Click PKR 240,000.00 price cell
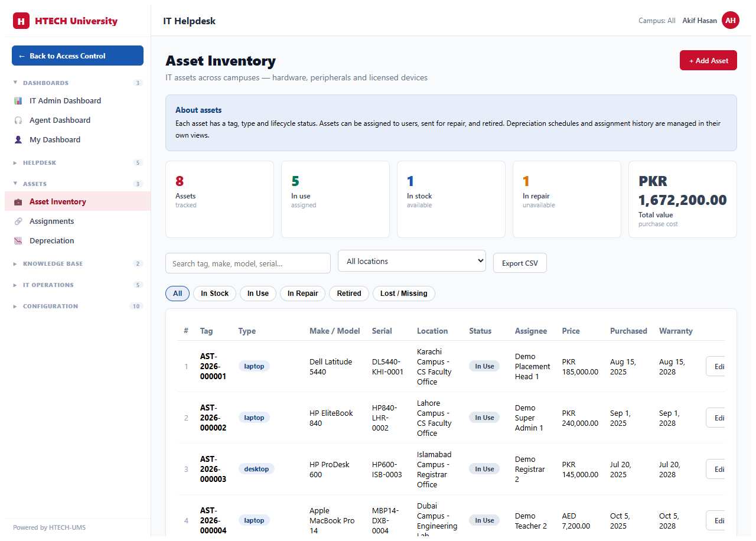 (x=580, y=418)
